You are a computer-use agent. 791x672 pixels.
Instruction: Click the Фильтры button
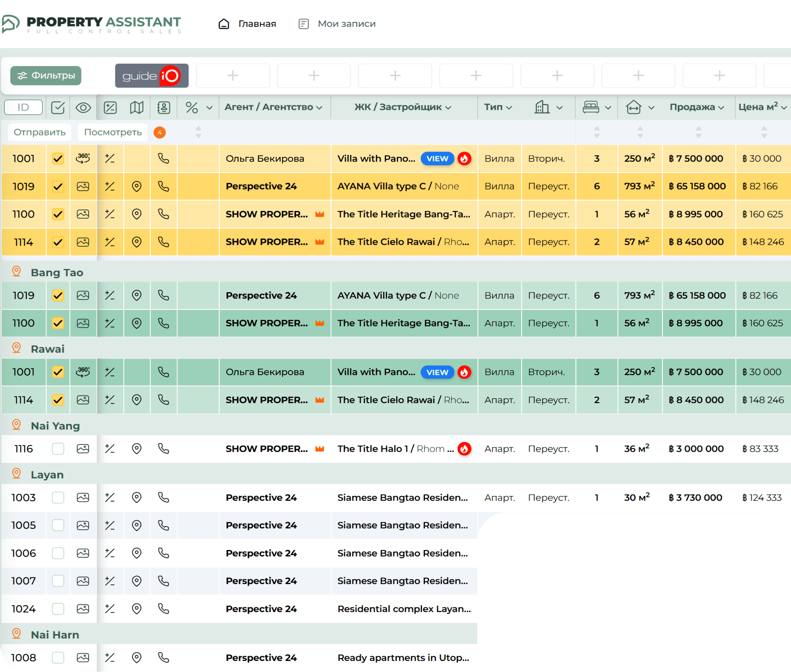click(x=46, y=75)
